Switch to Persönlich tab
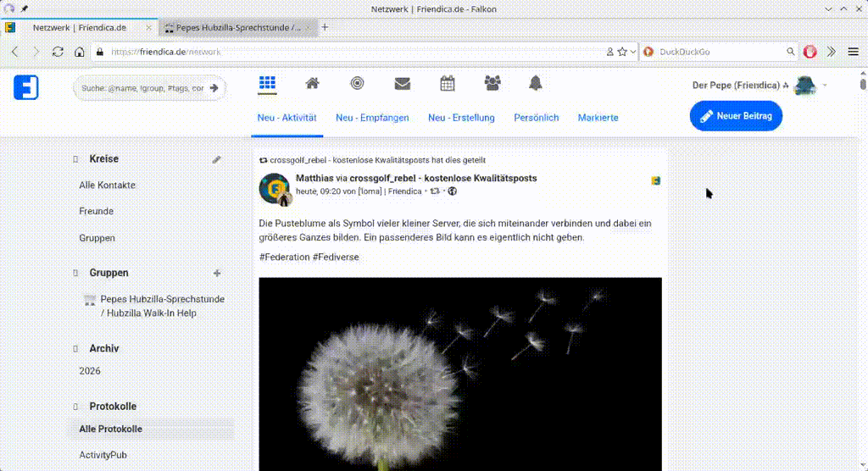 pos(536,118)
